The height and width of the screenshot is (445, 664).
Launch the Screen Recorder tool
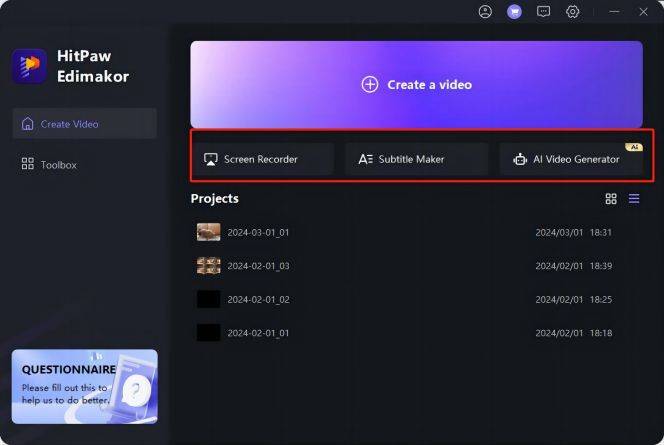264,159
